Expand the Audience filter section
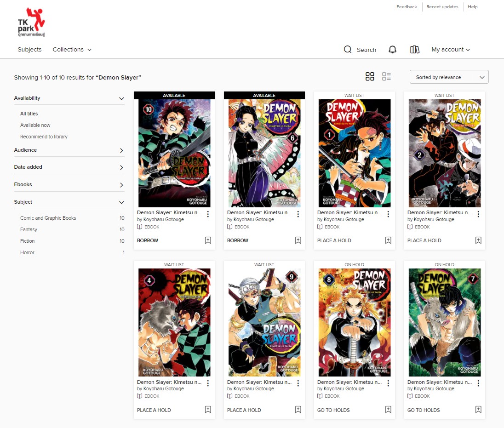504x428 pixels. pyautogui.click(x=69, y=150)
